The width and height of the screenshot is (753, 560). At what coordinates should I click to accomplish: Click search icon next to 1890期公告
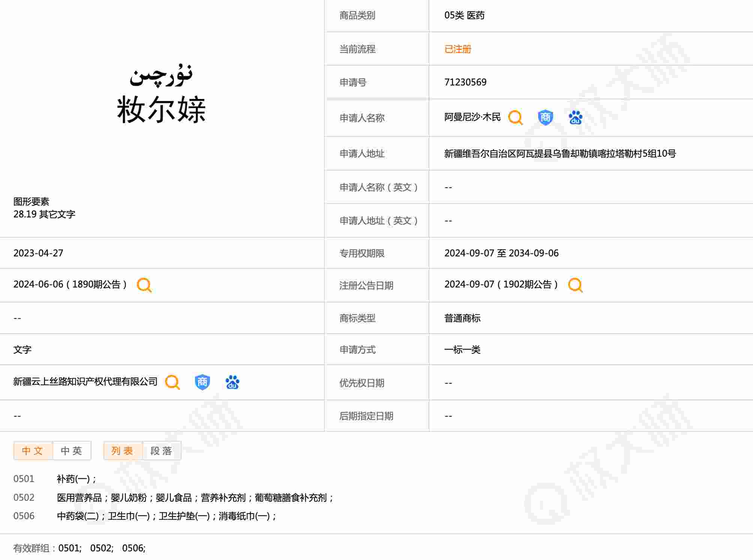(144, 285)
